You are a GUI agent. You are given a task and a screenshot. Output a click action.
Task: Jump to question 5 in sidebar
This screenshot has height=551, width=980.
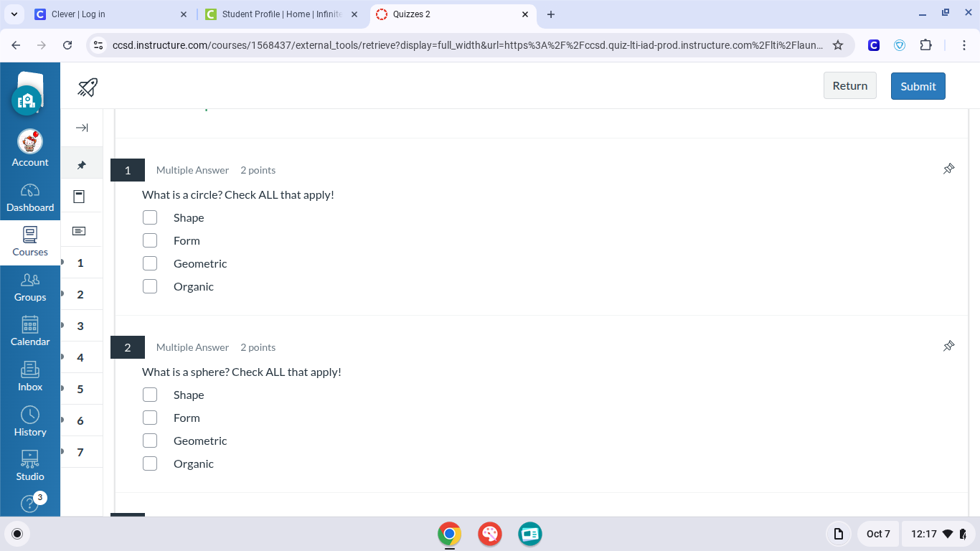80,389
